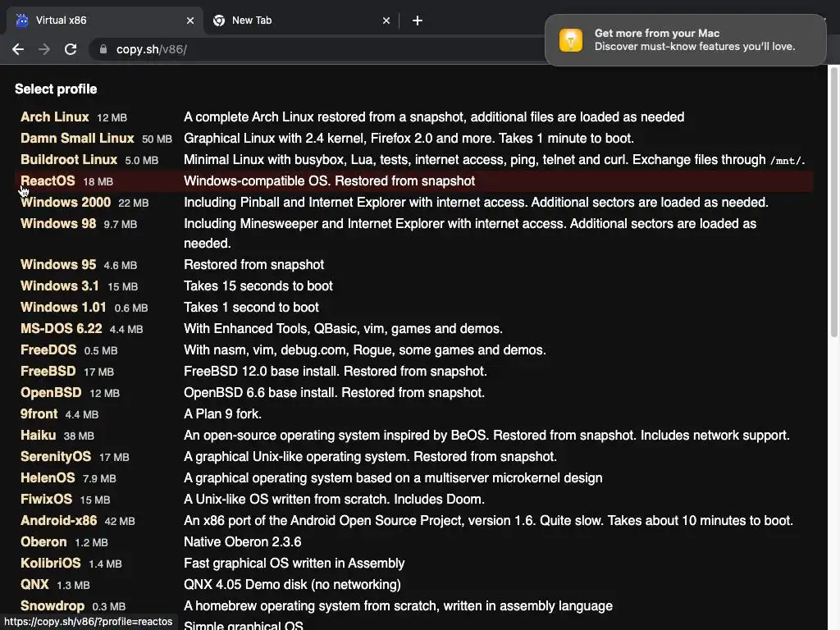Click 'Fast graphical OS written in Assembly' text
The image size is (840, 630).
pos(294,563)
